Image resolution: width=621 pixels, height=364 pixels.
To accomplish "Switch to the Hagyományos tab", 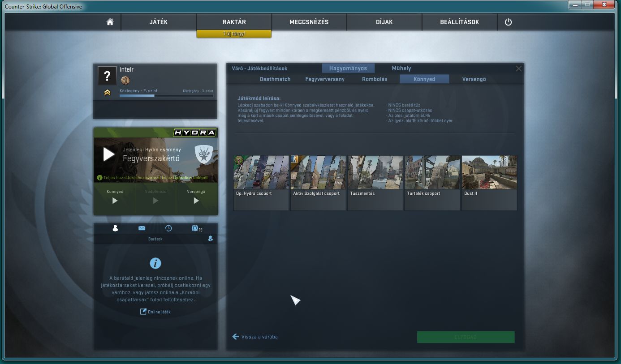I will [x=348, y=69].
